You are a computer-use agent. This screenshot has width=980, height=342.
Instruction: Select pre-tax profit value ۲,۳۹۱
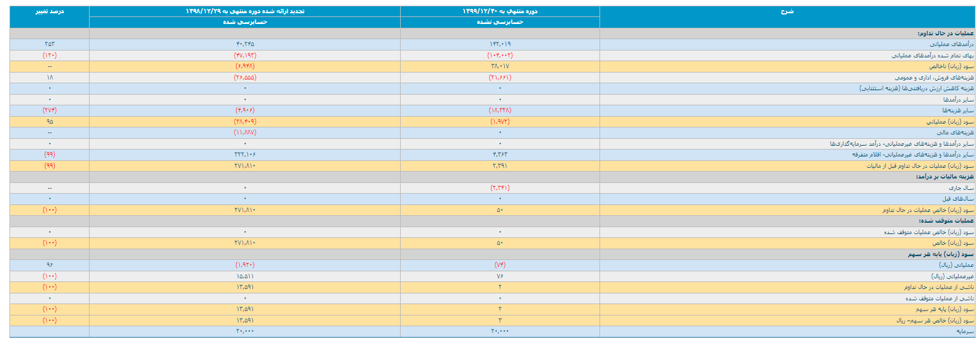point(499,165)
